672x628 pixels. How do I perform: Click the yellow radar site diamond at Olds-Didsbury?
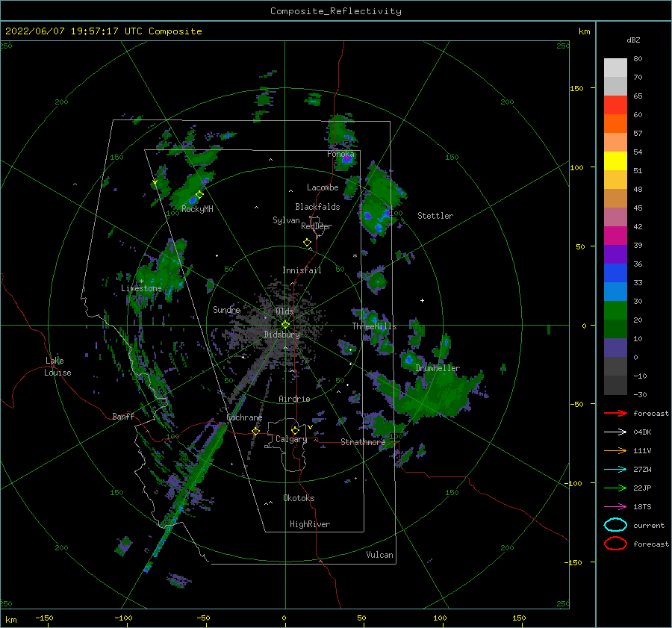[285, 325]
